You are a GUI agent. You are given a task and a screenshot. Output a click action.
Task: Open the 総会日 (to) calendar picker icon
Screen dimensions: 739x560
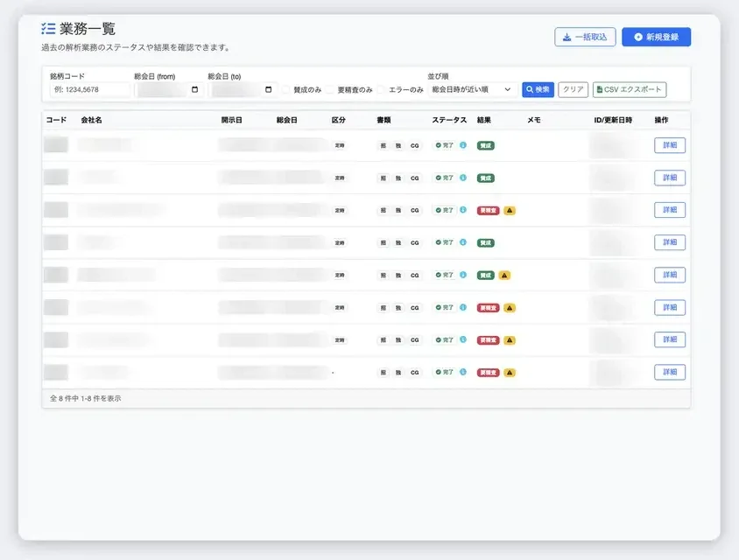coord(269,89)
